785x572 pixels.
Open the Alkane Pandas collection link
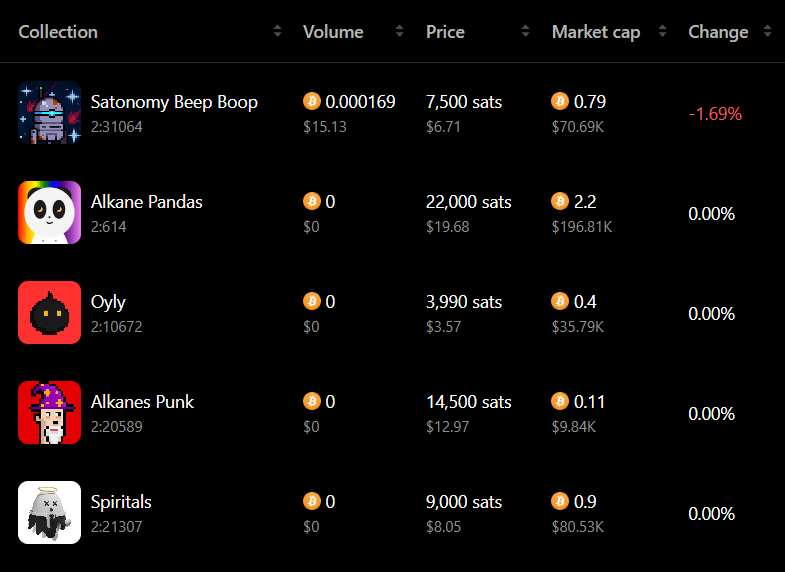click(146, 202)
